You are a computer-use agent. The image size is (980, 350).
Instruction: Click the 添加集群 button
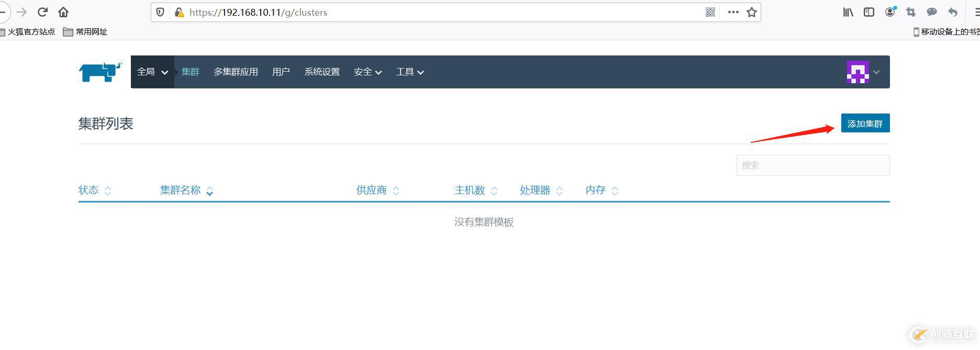click(x=865, y=123)
